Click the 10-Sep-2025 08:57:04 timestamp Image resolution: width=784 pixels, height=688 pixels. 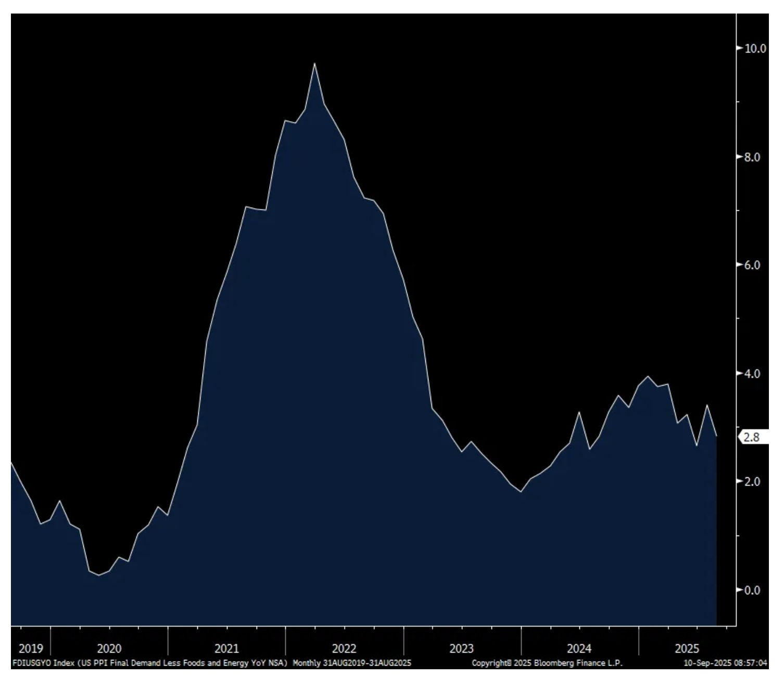[x=725, y=663]
